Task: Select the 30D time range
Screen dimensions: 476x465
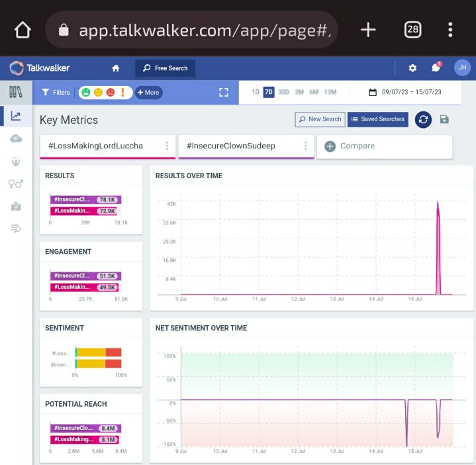Action: [283, 92]
